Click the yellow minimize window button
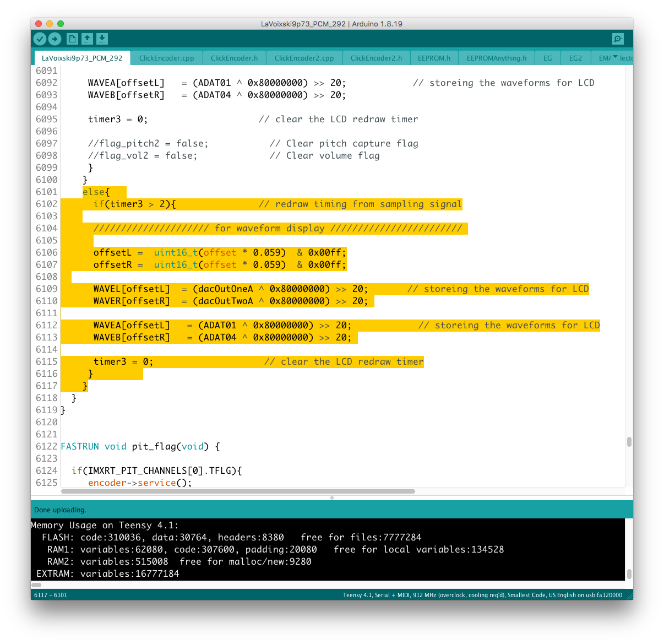Viewport: 664px width, 644px height. tap(50, 24)
